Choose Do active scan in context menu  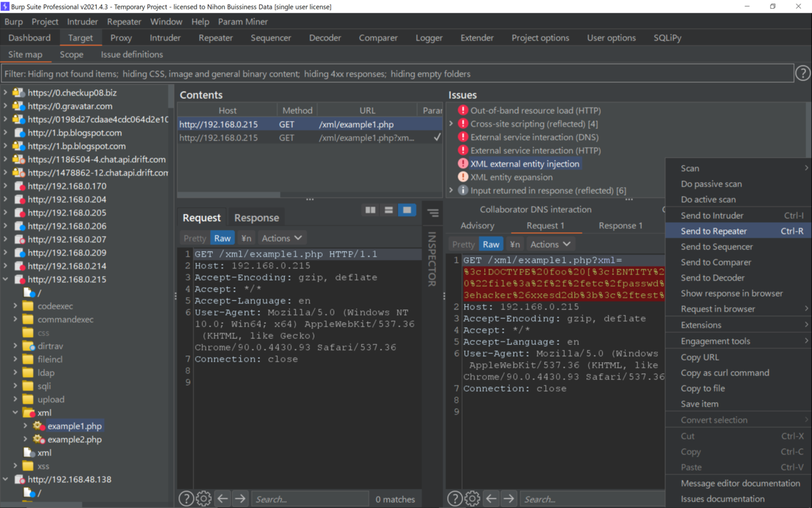[738, 199]
